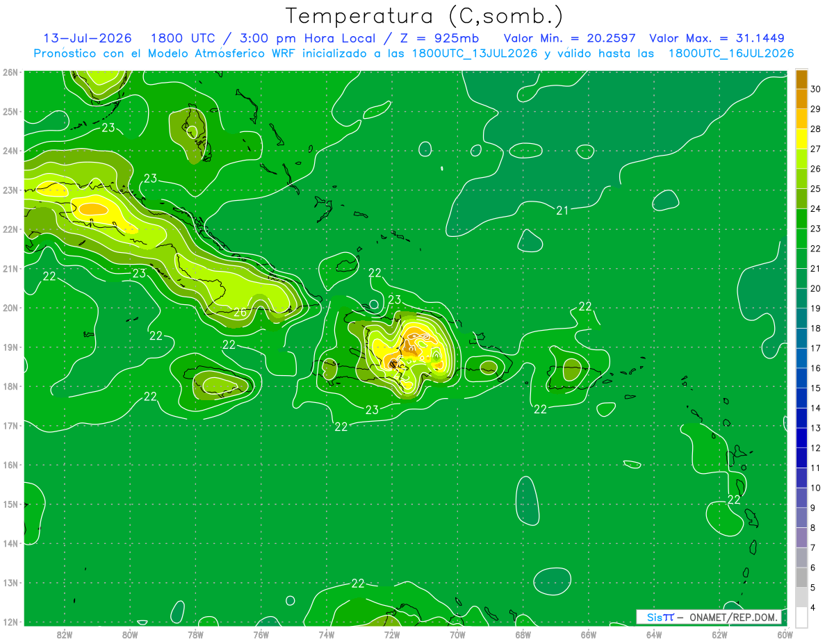The height and width of the screenshot is (644, 834).
Task: Click the '74W' longitude axis label
Action: (x=327, y=634)
